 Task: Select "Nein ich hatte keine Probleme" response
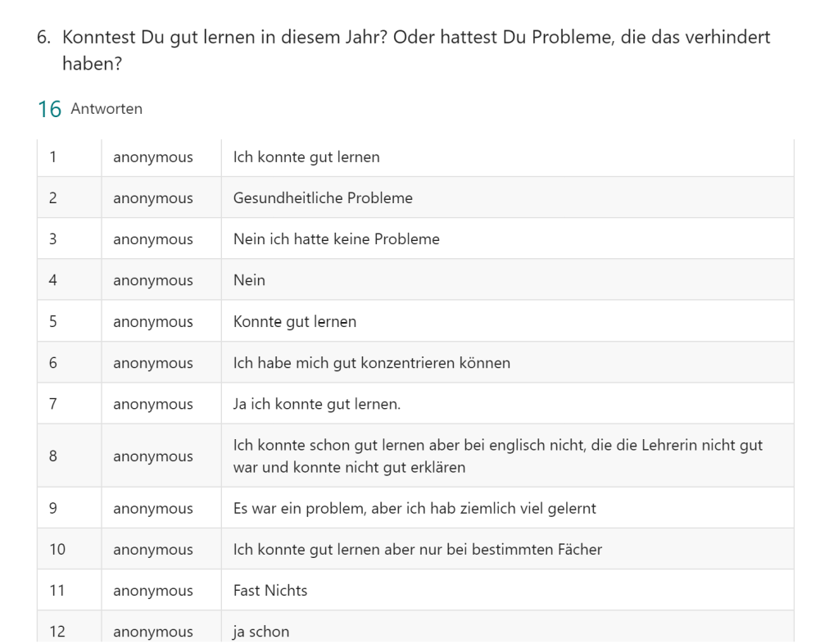point(336,239)
